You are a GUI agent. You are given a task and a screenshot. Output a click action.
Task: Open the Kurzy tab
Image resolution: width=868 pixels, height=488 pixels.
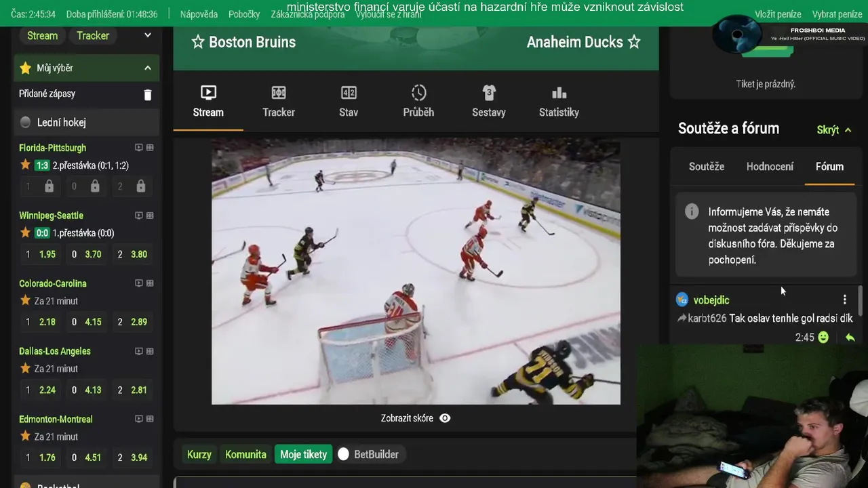click(199, 454)
